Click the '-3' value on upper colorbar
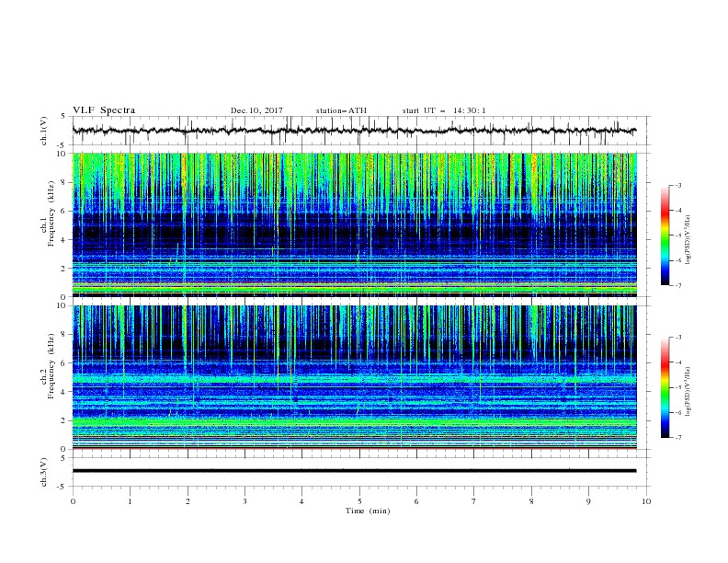The width and height of the screenshot is (728, 563). [x=677, y=185]
